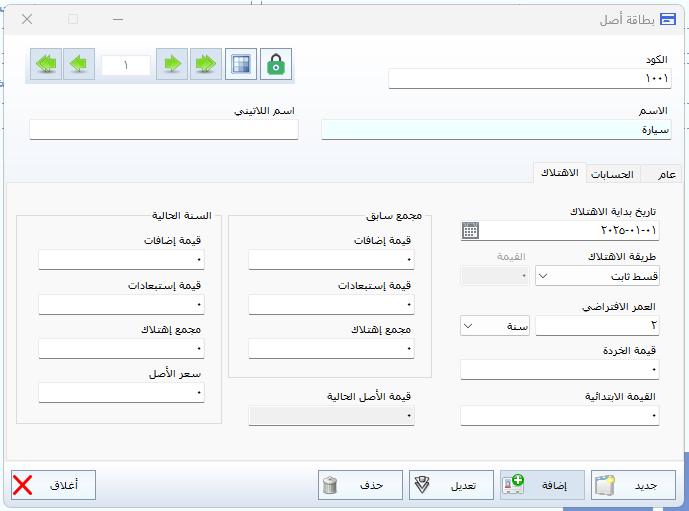Screen dimensions: 689x511
Task: Click the trash icon on حذف button
Action: click(331, 486)
